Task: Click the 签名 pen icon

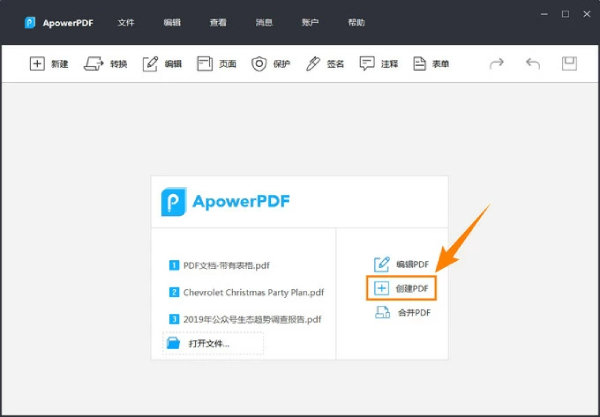Action: (x=313, y=64)
